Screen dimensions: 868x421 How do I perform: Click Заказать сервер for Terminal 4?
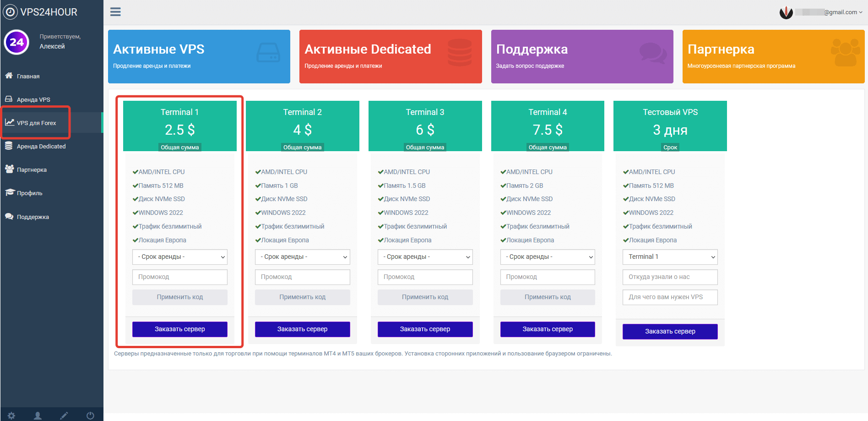548,329
